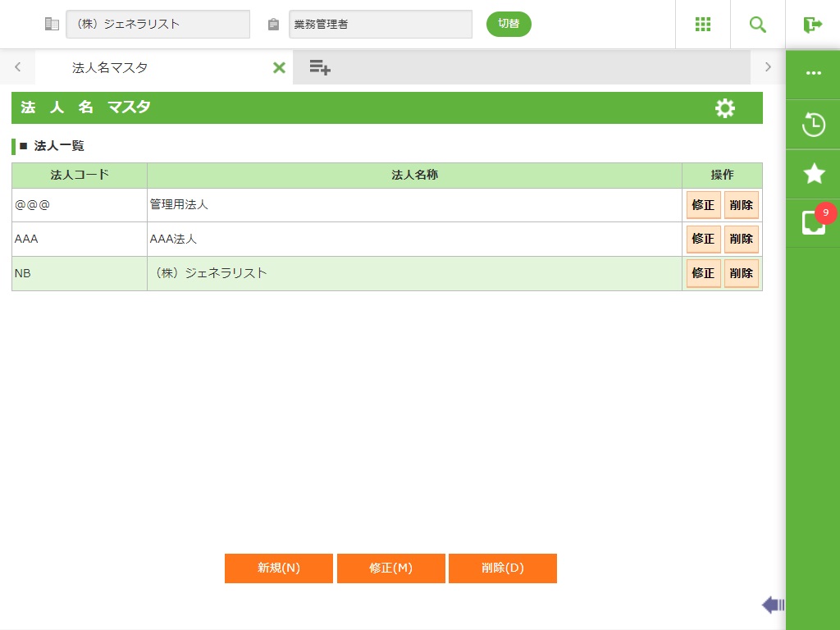Click the company building icon
The image size is (840, 630).
[x=52, y=24]
